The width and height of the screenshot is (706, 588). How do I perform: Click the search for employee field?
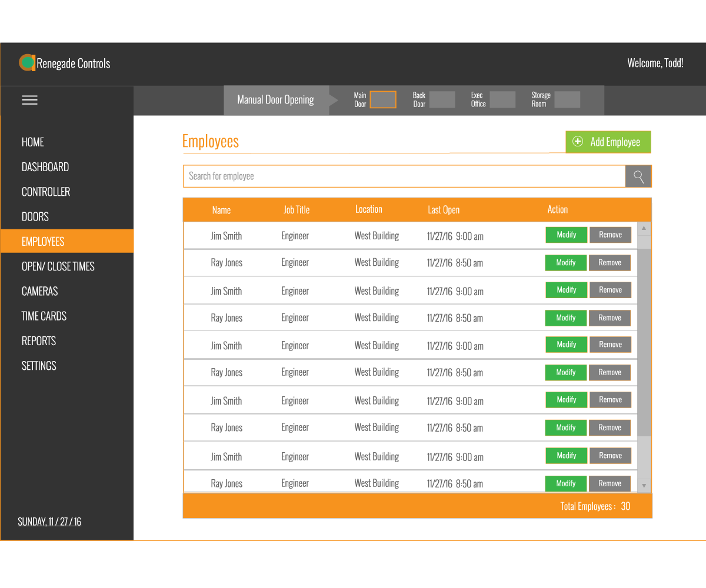point(404,176)
